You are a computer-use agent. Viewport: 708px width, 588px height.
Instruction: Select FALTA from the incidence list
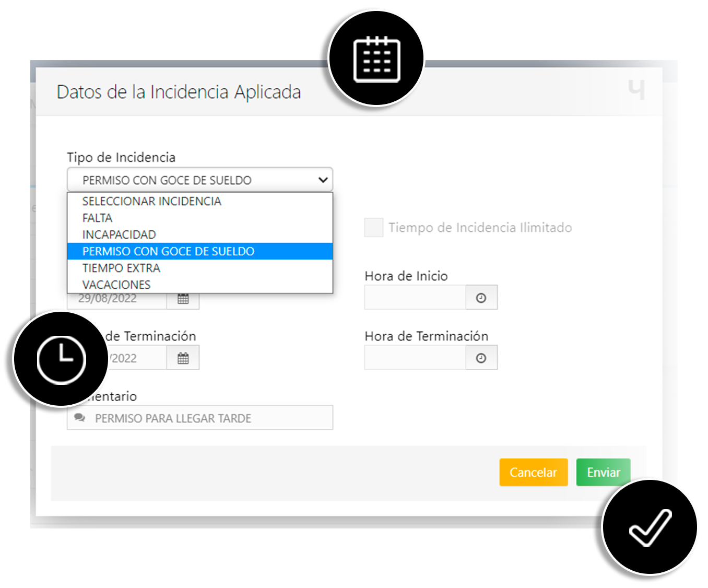pyautogui.click(x=97, y=218)
